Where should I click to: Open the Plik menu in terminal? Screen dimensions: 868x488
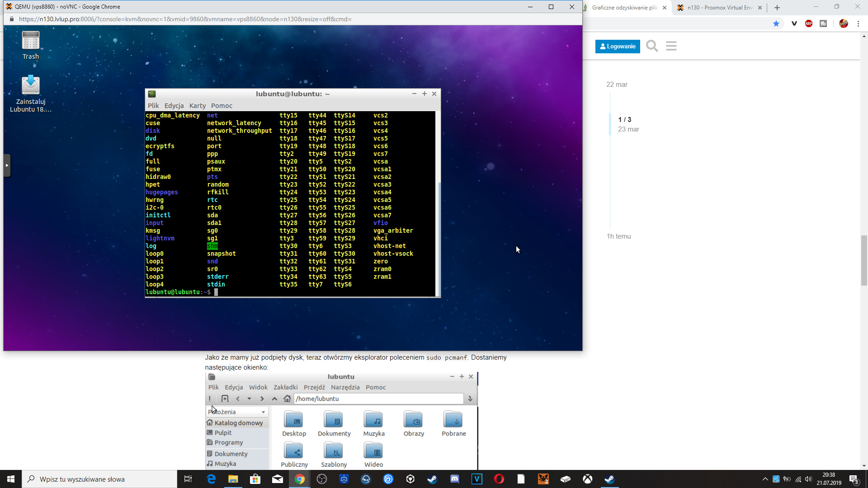153,106
